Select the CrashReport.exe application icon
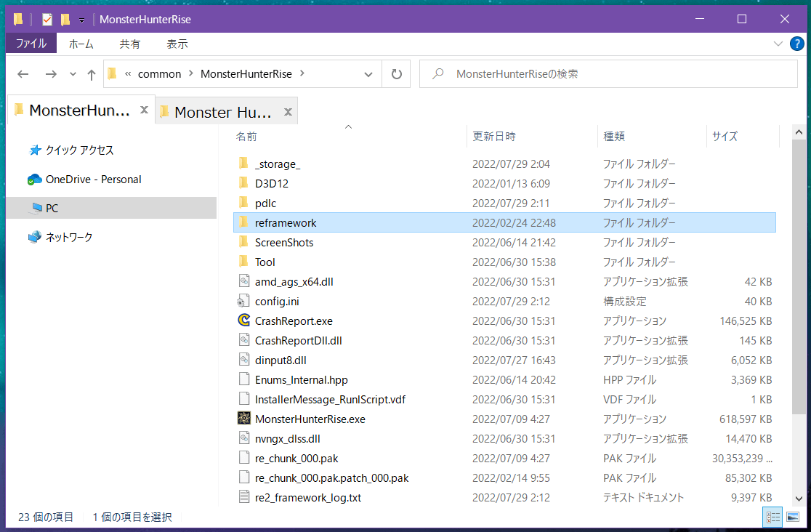This screenshot has height=532, width=811. coord(243,321)
